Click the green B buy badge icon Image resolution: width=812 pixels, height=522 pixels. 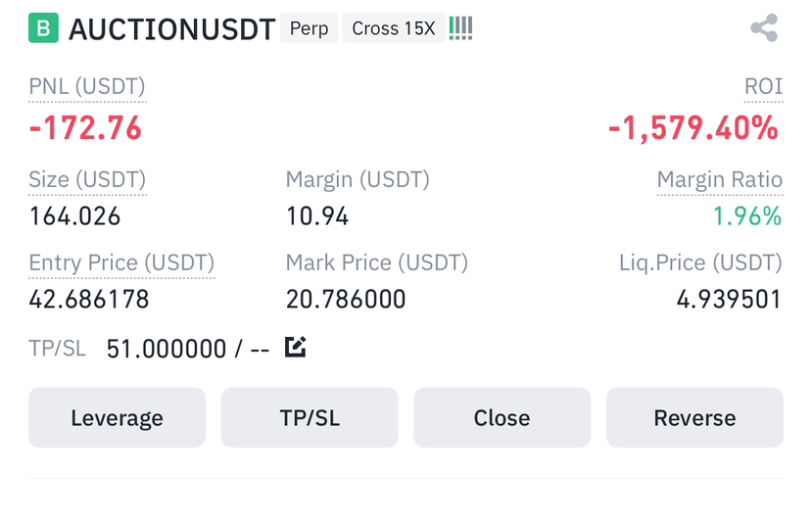[43, 28]
